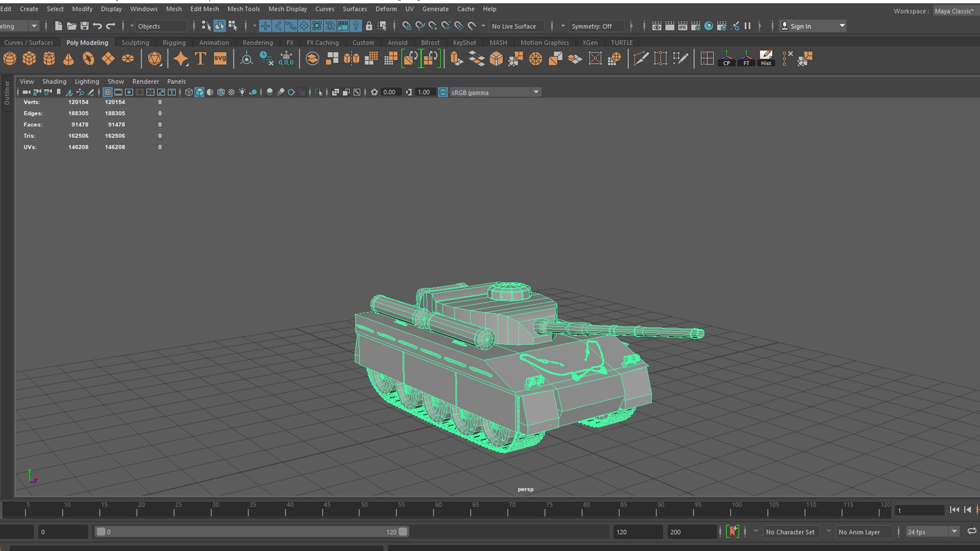
Task: Click the SVG import shelf icon
Action: [220, 59]
